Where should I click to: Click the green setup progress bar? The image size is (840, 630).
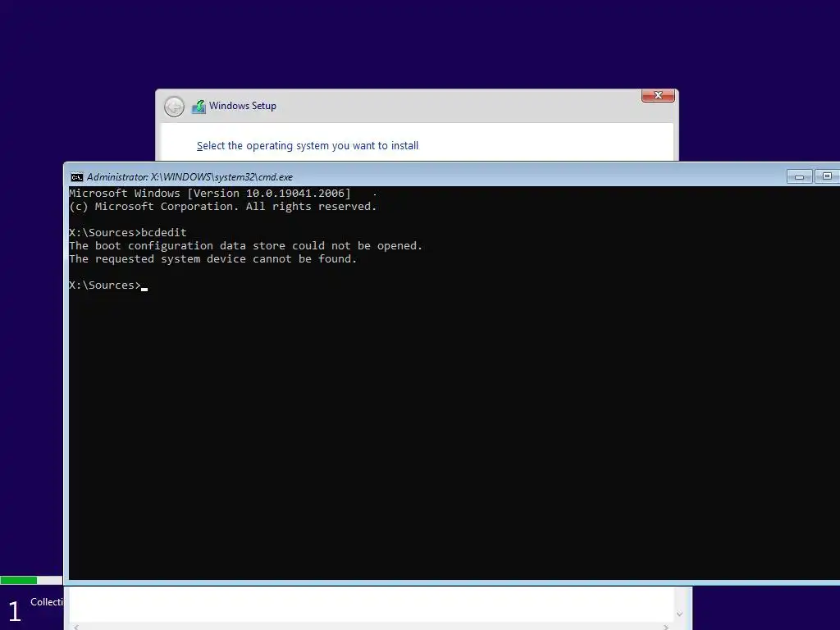31,580
